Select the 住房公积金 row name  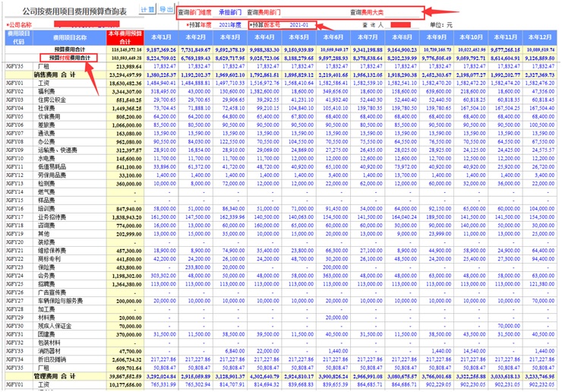(x=52, y=100)
